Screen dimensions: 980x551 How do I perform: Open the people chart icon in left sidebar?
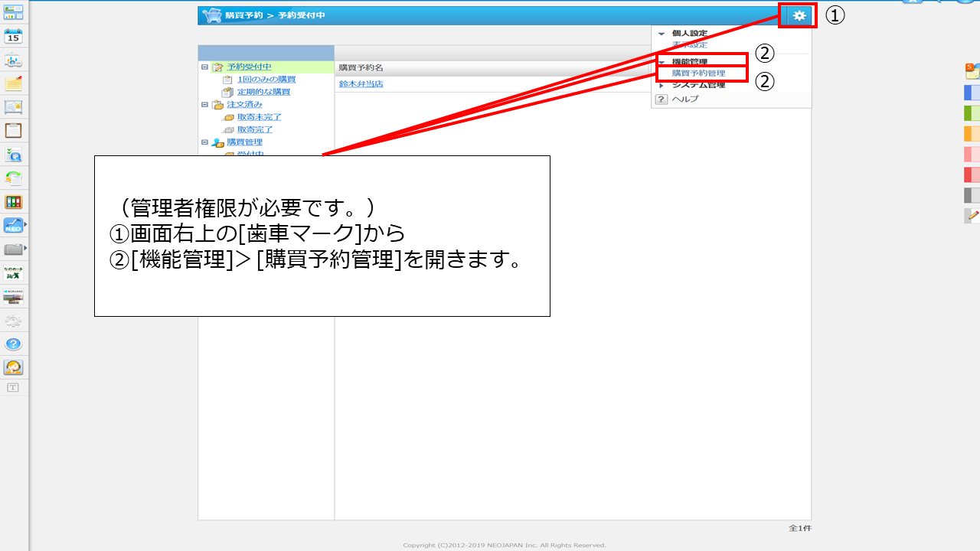[x=14, y=60]
